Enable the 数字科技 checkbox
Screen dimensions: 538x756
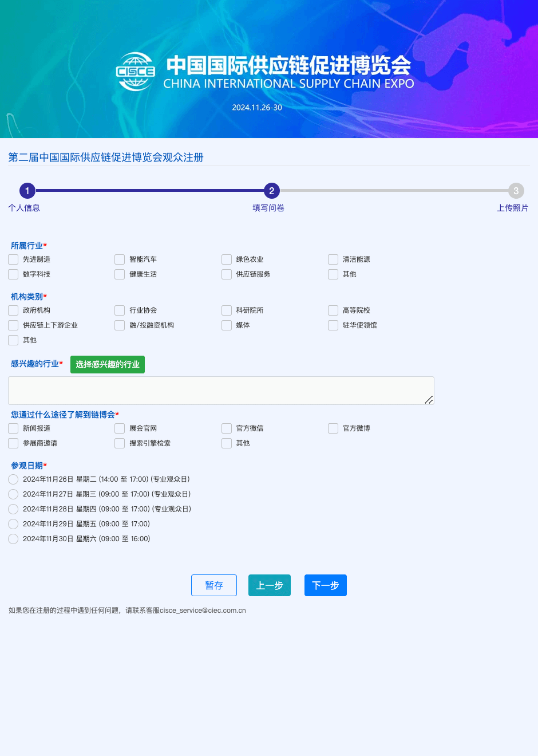[x=13, y=274]
